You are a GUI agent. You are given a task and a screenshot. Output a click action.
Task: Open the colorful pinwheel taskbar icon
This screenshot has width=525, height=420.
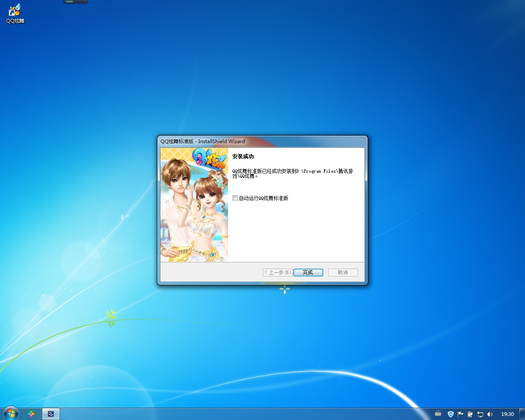point(31,414)
